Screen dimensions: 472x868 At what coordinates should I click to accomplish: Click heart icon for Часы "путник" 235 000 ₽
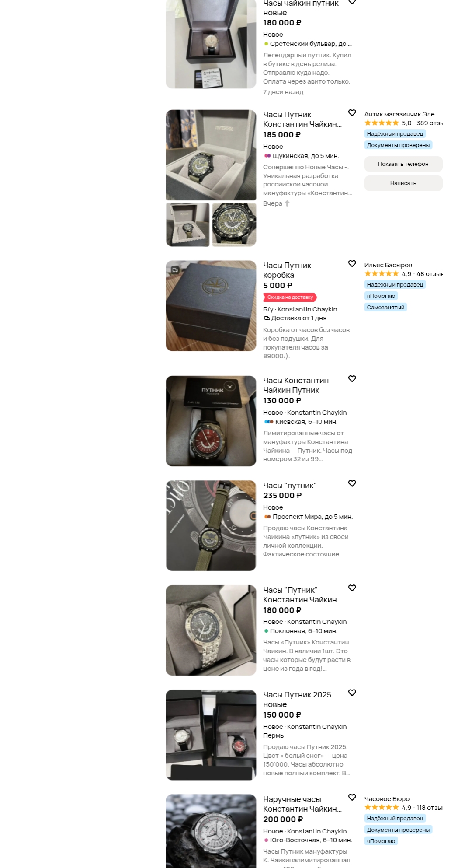(x=352, y=483)
